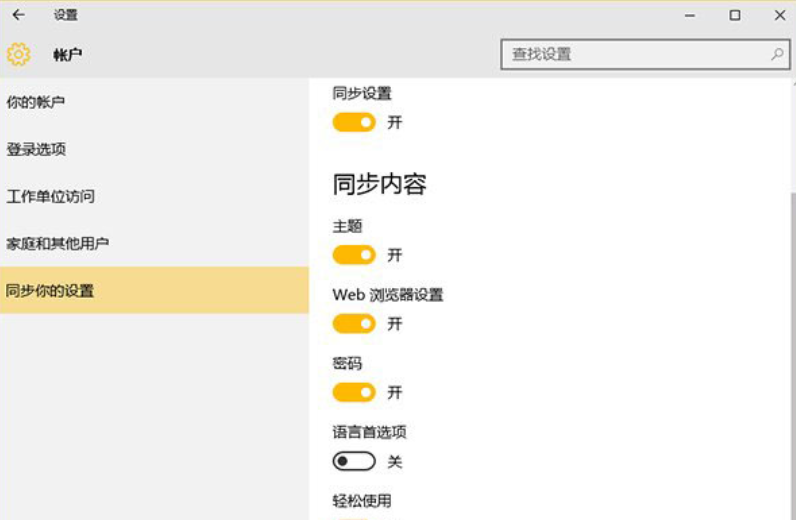This screenshot has height=520, width=796.
Task: Minimize the Settings window
Action: pyautogui.click(x=689, y=15)
